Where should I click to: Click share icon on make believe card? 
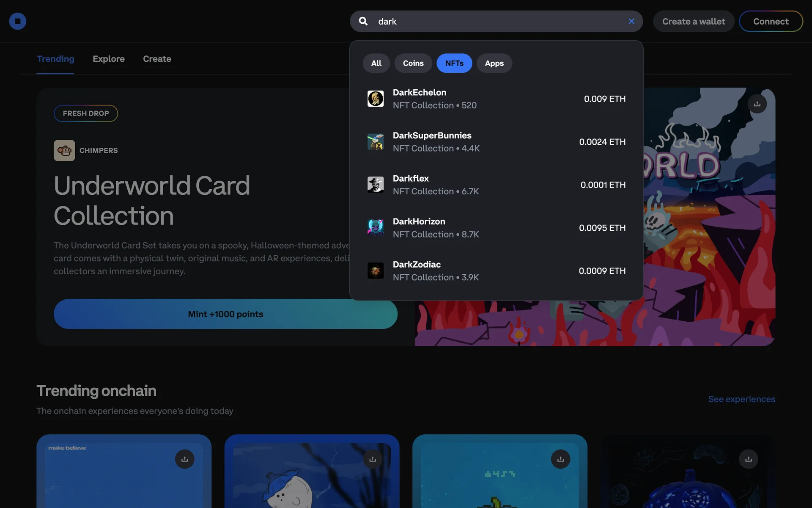coord(185,459)
